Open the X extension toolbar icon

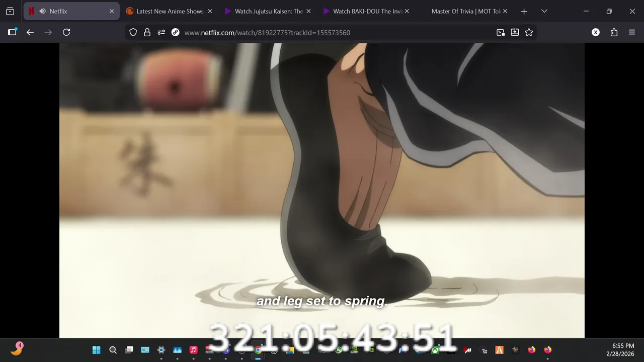[596, 32]
